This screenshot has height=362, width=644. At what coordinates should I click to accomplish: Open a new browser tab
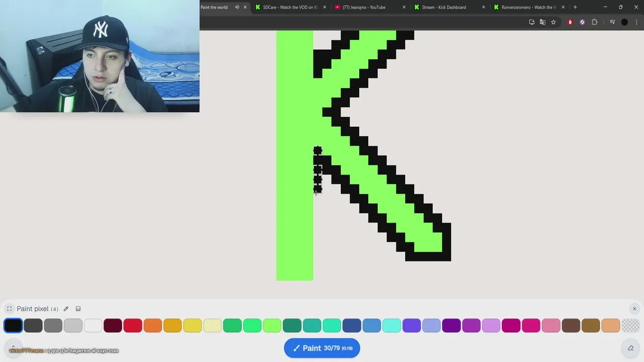pyautogui.click(x=575, y=7)
